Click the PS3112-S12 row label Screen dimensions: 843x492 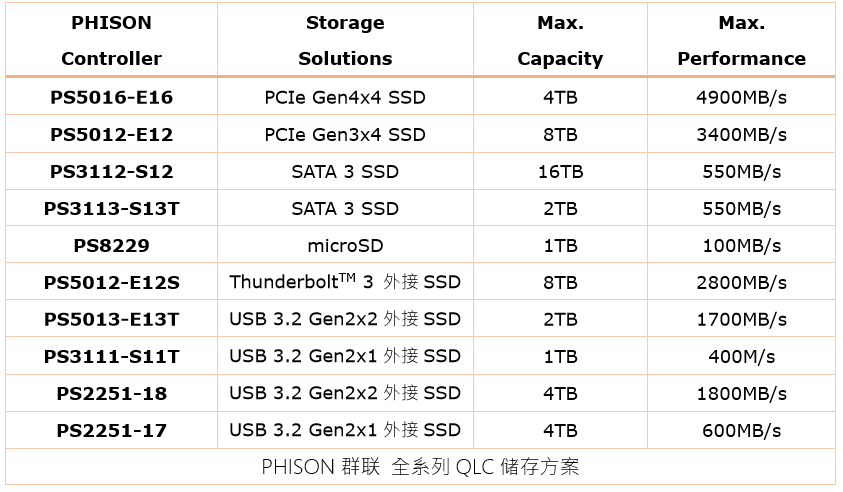[x=111, y=172]
